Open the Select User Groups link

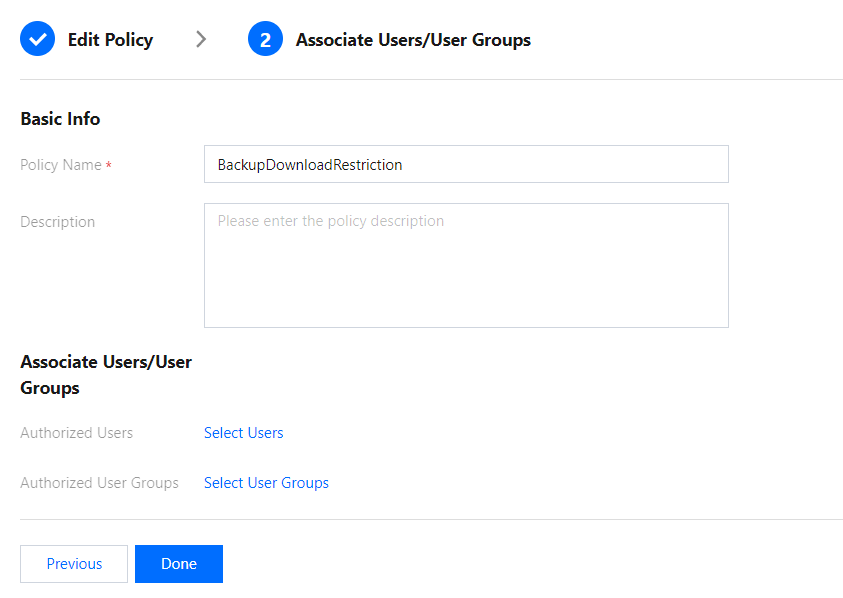click(266, 483)
